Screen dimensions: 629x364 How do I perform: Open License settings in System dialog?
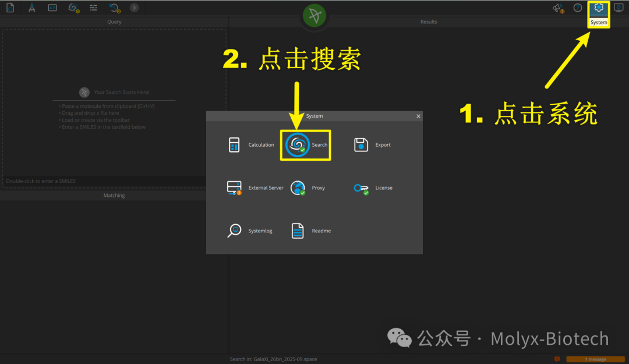pos(373,188)
